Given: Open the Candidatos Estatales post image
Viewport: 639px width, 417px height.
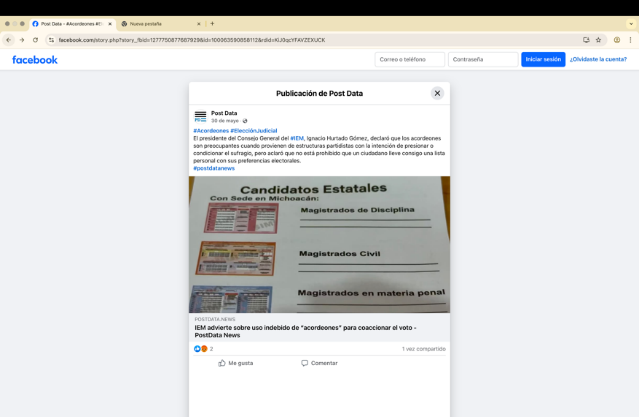Looking at the screenshot, I should 320,245.
